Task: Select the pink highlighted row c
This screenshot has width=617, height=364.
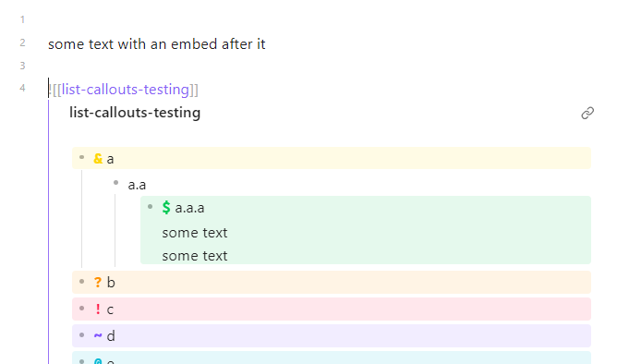Action: 332,309
